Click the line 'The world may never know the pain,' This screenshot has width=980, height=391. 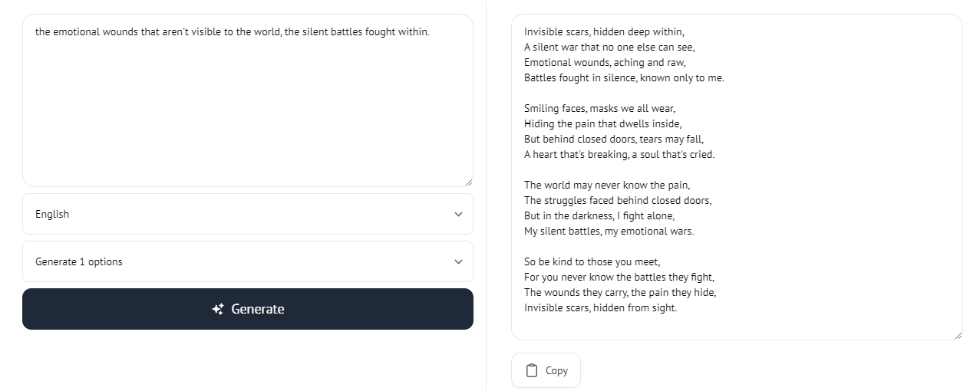pyautogui.click(x=607, y=185)
